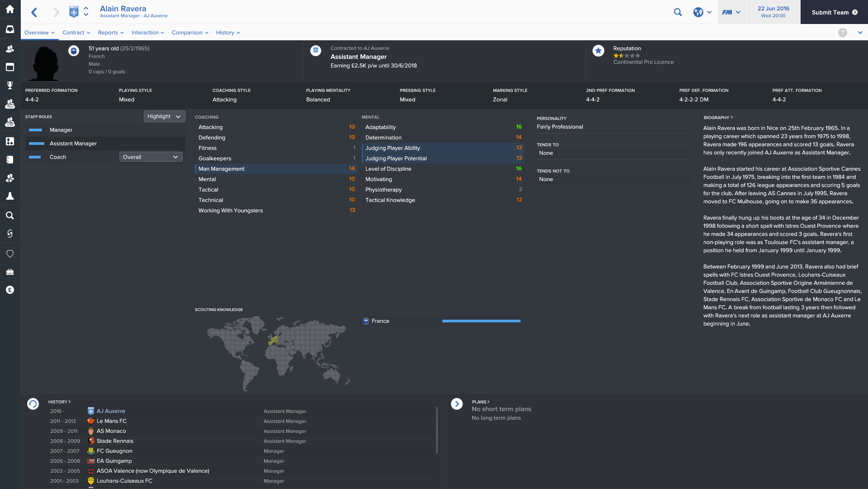Viewport: 868px width, 489px height.
Task: Open the Scouting magnifier icon in sidebar
Action: (10, 215)
